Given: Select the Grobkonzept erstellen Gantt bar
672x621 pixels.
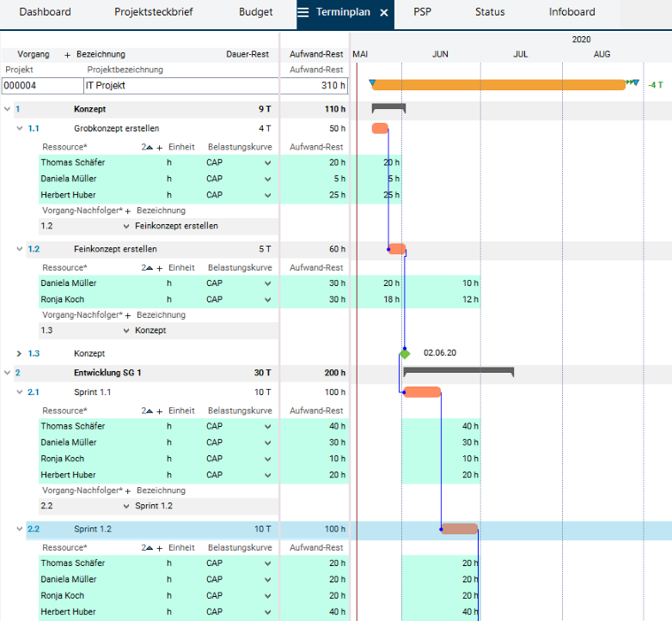Looking at the screenshot, I should coord(380,129).
